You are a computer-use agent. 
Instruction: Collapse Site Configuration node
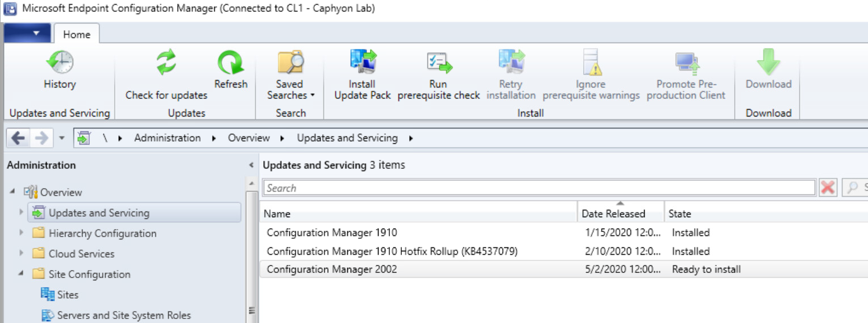point(22,274)
